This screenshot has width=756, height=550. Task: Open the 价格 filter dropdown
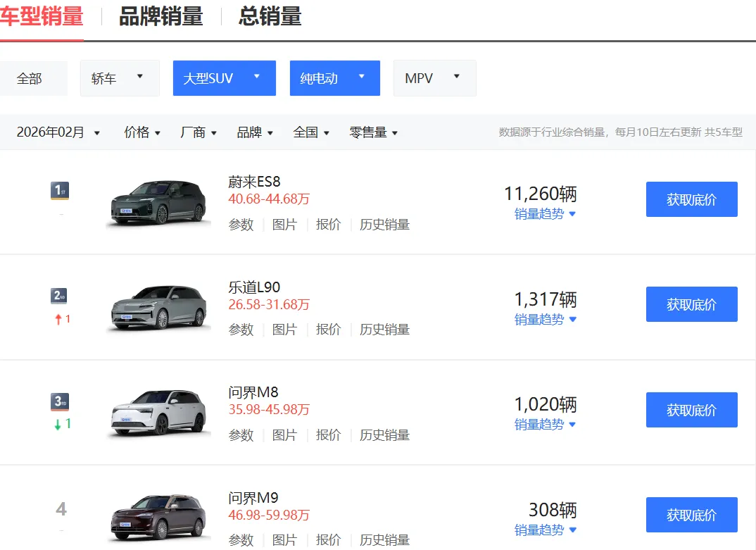(142, 132)
